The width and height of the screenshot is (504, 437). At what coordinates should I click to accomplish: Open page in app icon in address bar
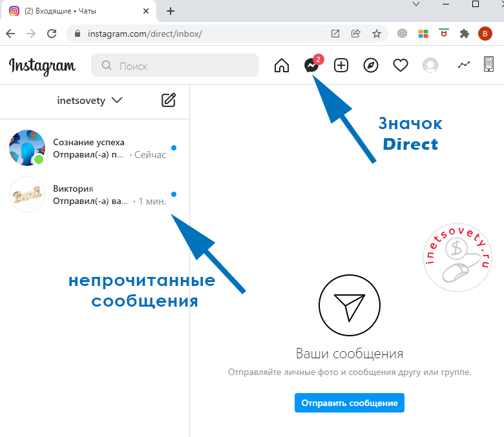pos(335,34)
